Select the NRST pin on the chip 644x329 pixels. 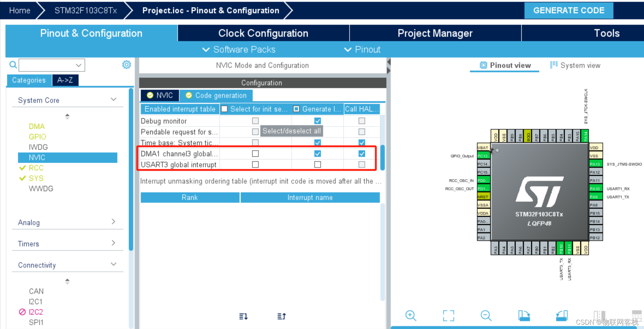click(x=483, y=197)
